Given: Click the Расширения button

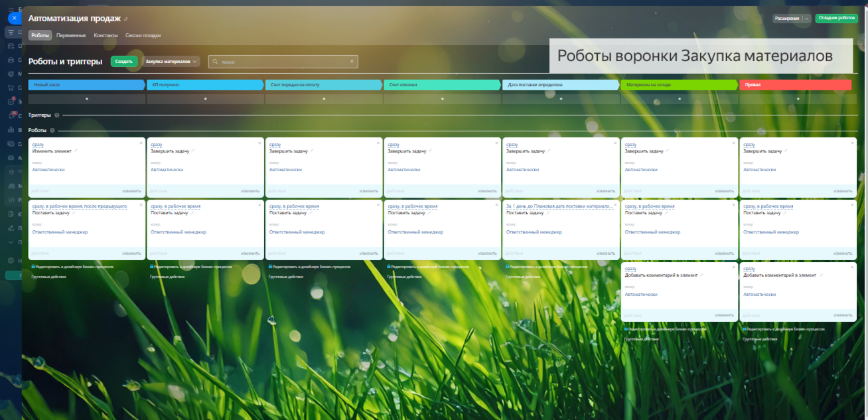Looking at the screenshot, I should pos(786,19).
